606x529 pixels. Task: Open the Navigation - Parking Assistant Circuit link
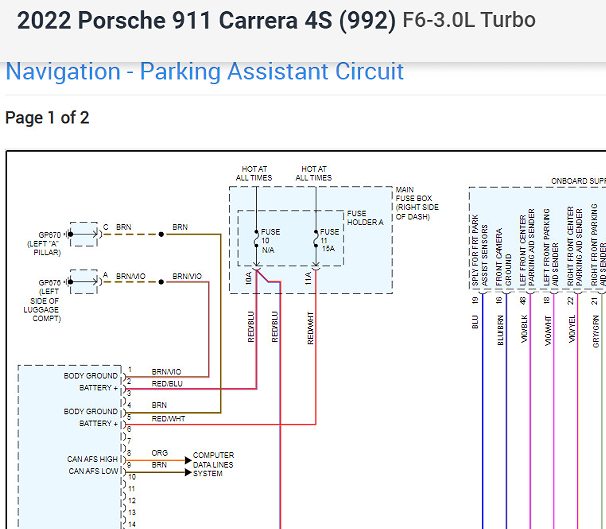(x=205, y=71)
